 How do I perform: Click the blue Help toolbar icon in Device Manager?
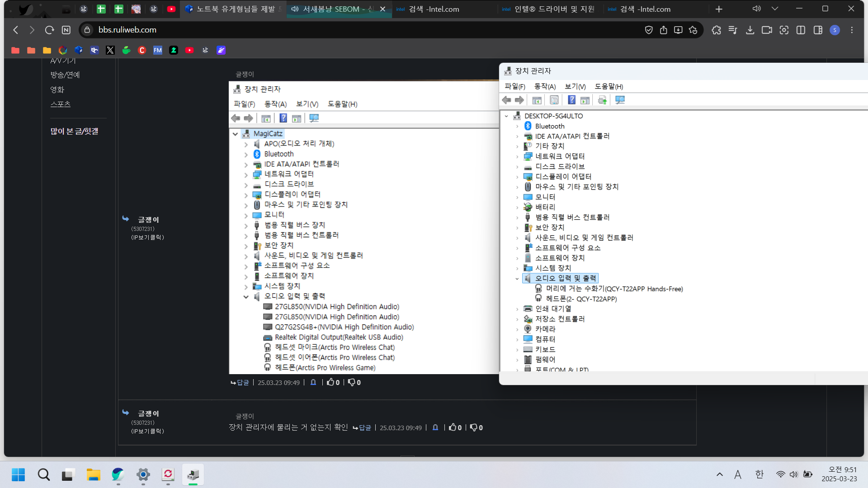point(571,100)
